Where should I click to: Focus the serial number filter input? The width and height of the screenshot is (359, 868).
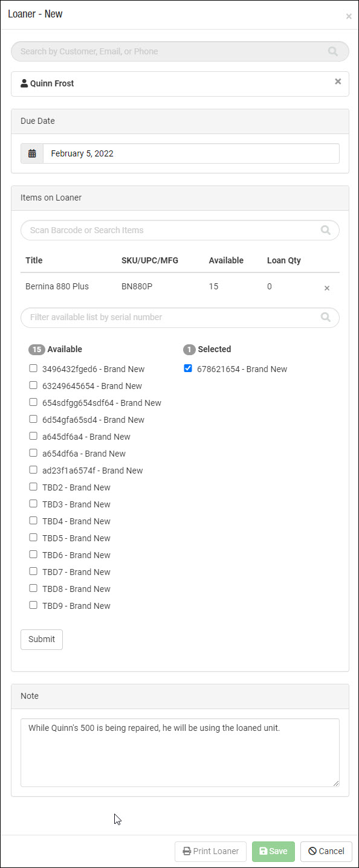coord(180,317)
